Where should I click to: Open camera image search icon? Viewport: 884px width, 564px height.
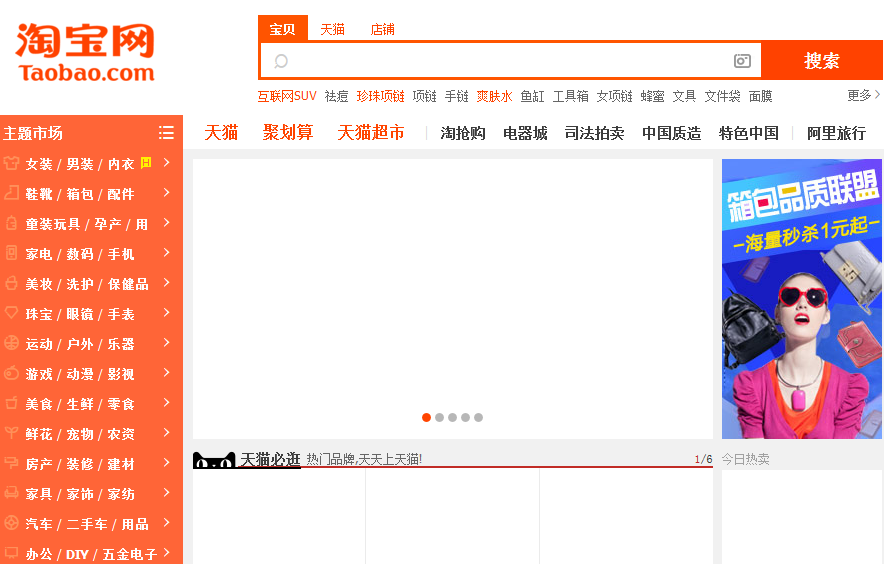(x=742, y=60)
